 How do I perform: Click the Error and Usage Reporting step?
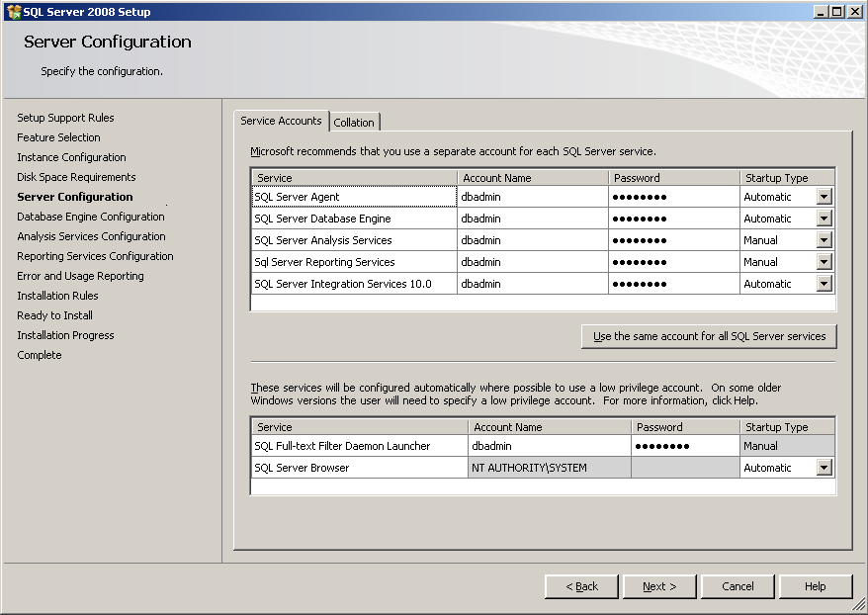80,276
